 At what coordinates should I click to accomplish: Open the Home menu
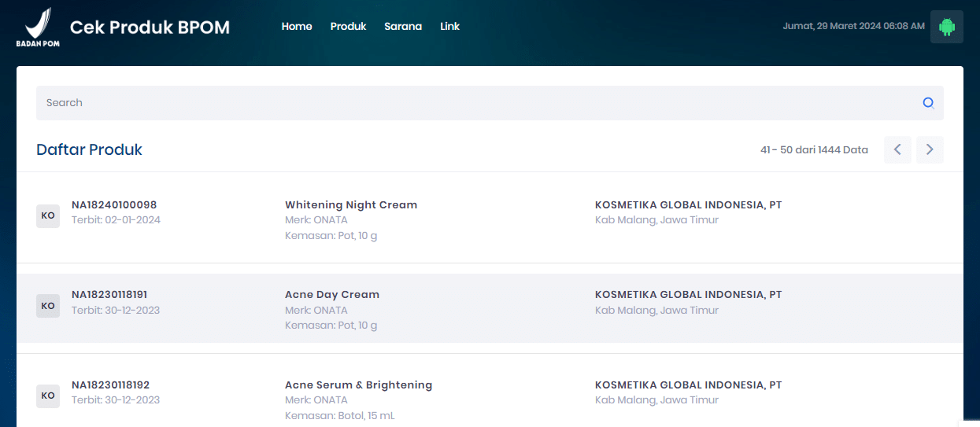[x=297, y=27]
